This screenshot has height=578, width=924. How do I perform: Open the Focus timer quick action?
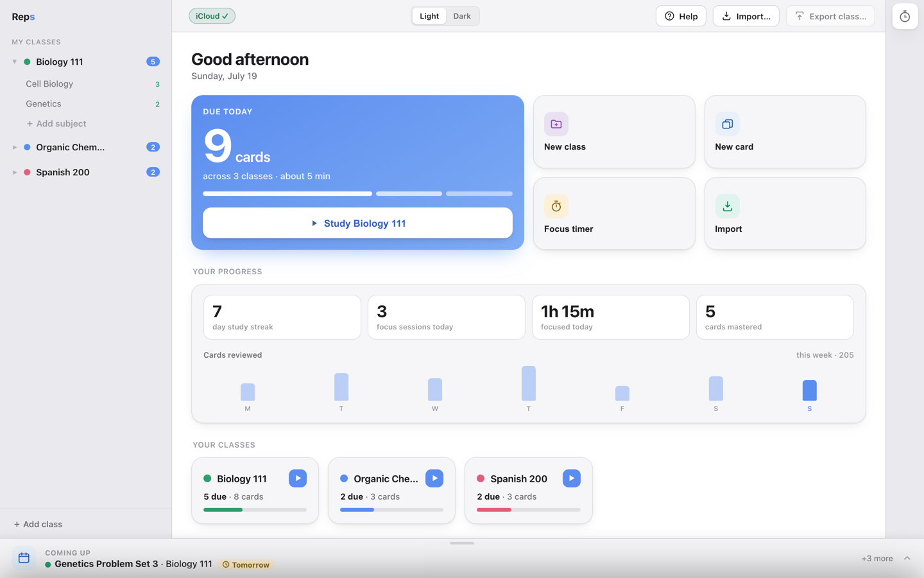click(614, 214)
